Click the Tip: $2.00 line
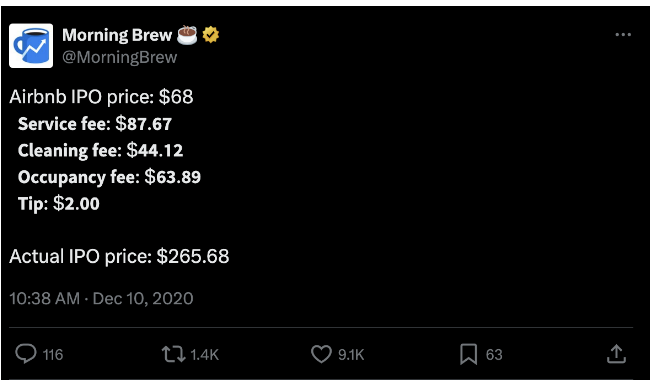 click(x=59, y=204)
